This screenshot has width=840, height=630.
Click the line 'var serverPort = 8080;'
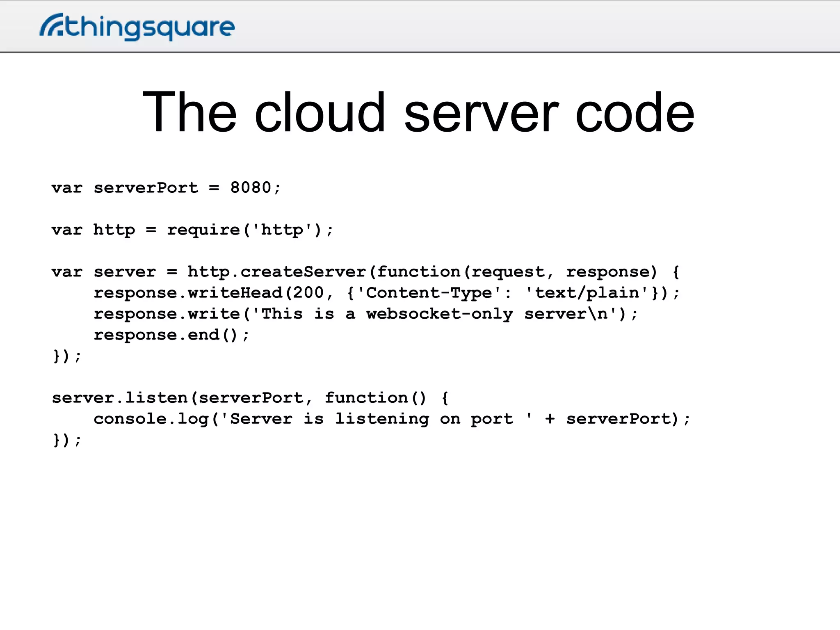[166, 188]
